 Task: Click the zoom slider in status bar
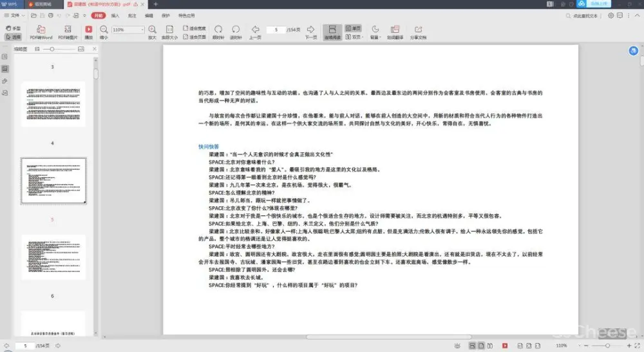click(x=607, y=346)
